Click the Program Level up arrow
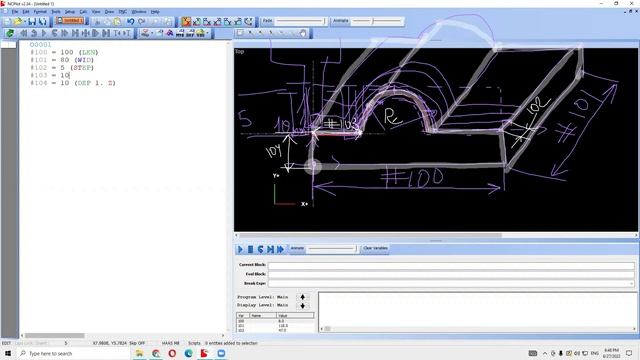This screenshot has width=640, height=360. (x=302, y=297)
